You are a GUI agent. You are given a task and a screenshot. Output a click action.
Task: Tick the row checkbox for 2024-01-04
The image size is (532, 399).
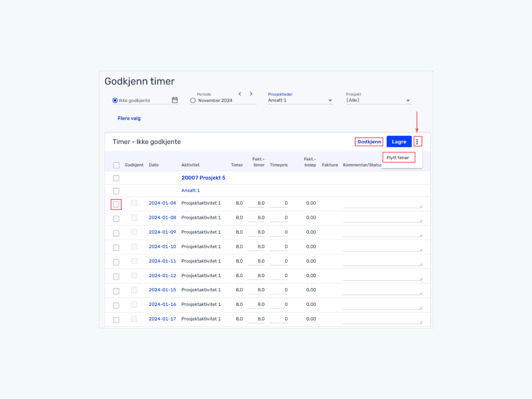click(116, 204)
